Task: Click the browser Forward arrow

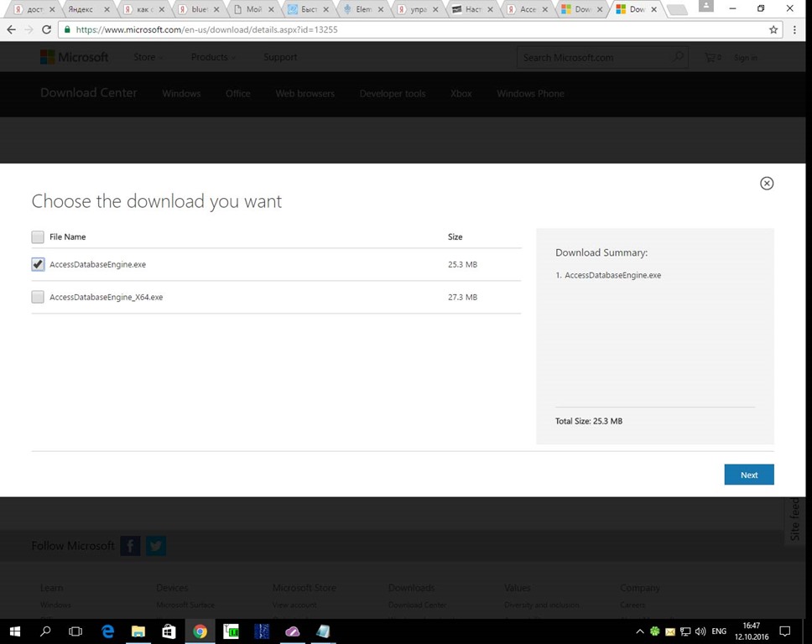Action: 29,29
